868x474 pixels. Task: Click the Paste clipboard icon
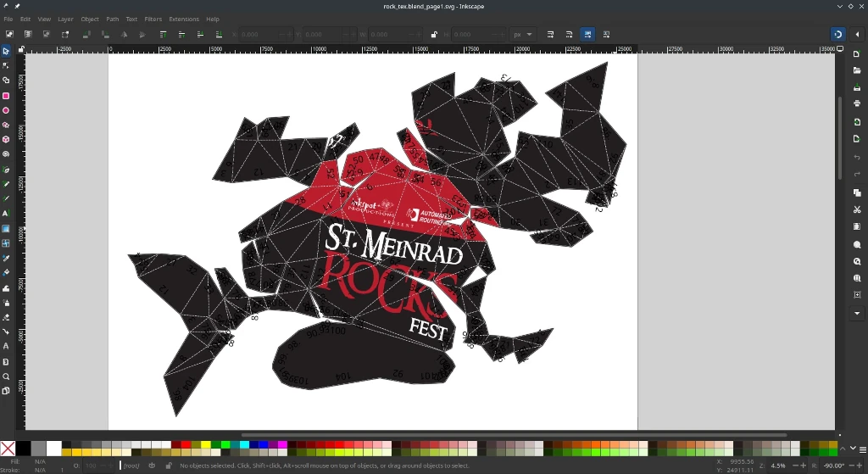pos(857,226)
